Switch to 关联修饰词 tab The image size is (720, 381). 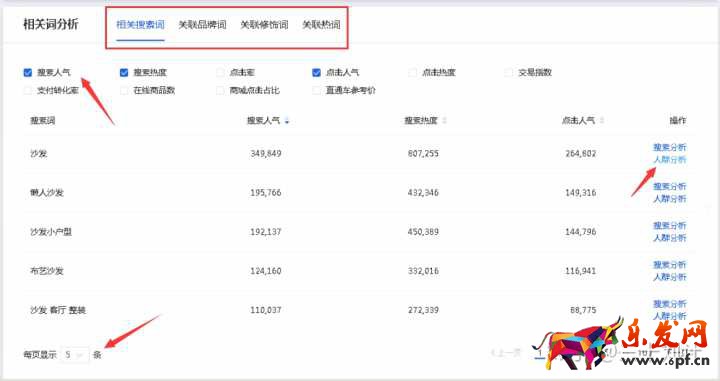click(264, 25)
